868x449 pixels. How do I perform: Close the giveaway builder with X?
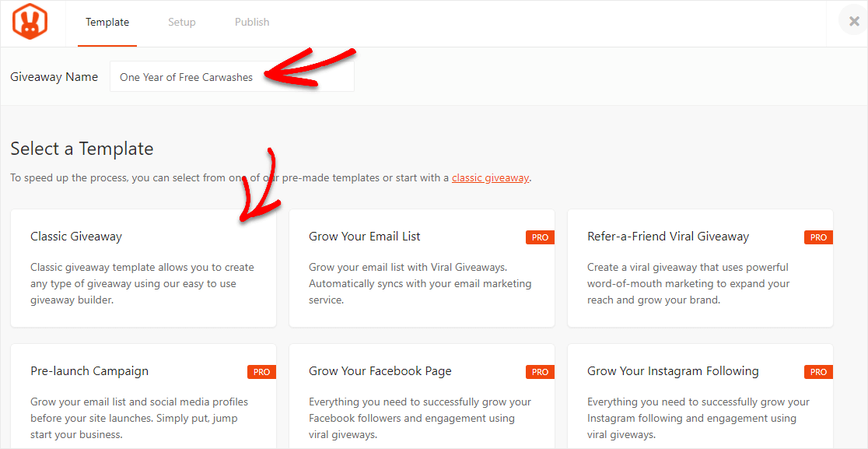point(853,21)
